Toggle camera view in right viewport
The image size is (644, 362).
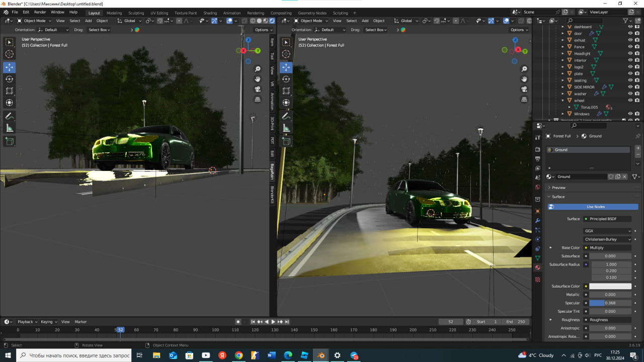tap(524, 89)
